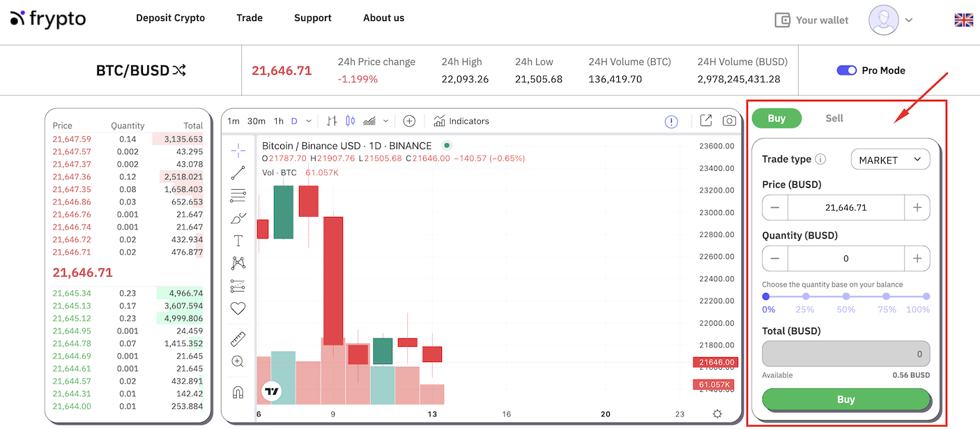Activate the magnet snap mode icon

click(238, 393)
